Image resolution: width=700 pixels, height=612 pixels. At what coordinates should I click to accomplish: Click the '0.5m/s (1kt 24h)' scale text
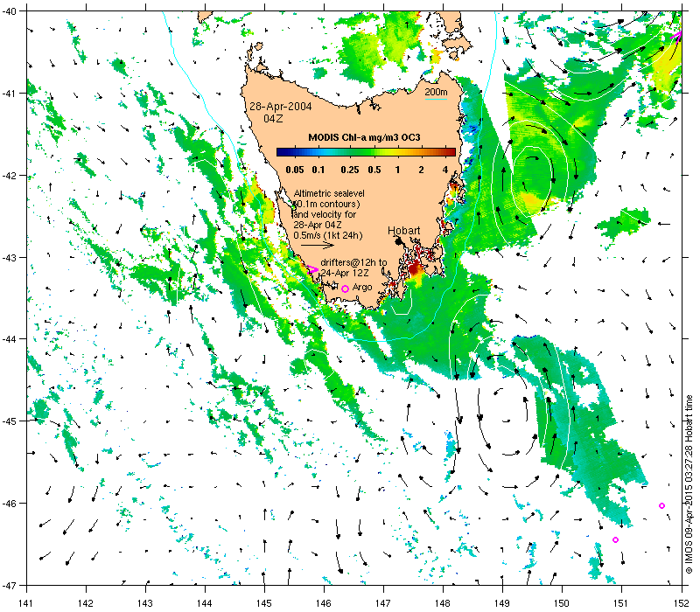(x=328, y=235)
